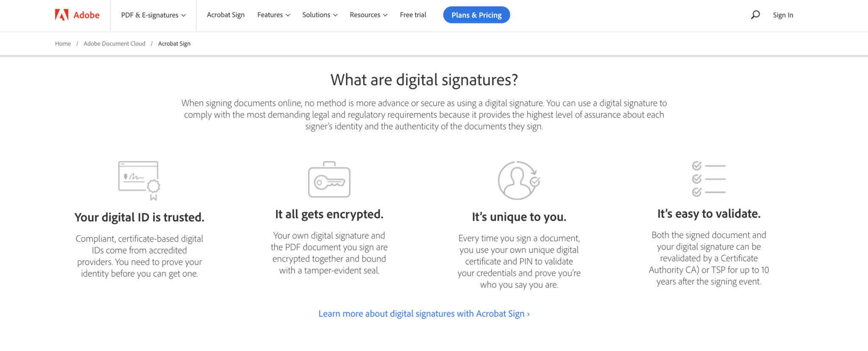Open Adobe Document Cloud breadcrumb link

(x=114, y=43)
